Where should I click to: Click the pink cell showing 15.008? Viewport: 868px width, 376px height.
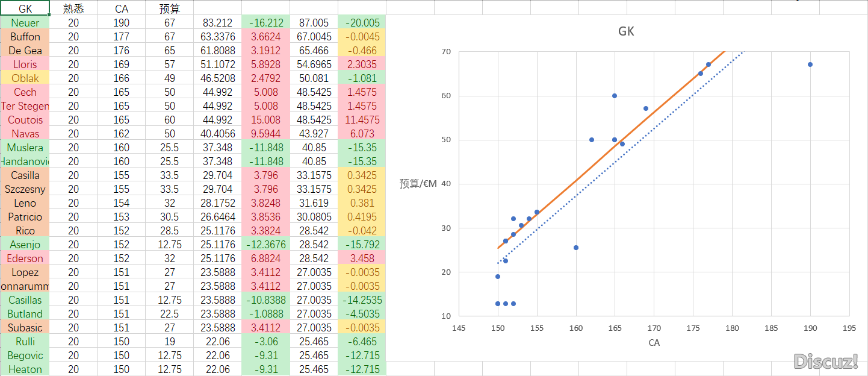coord(266,120)
